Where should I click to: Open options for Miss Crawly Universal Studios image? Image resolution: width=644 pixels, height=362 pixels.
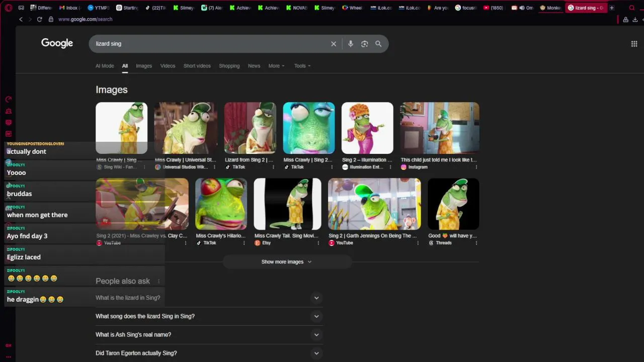(x=215, y=167)
